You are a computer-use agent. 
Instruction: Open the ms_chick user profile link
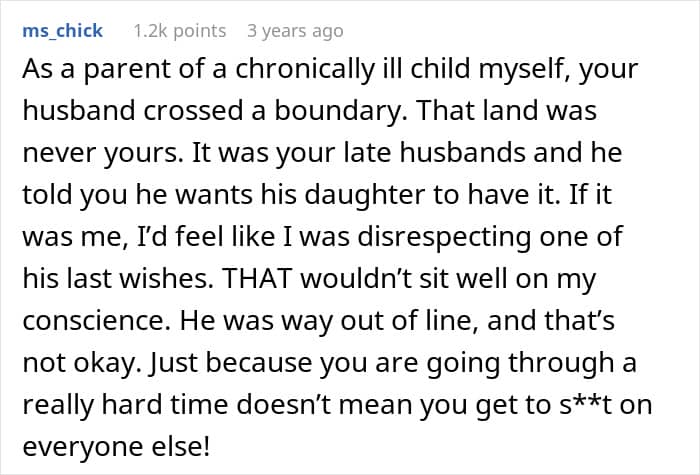pyautogui.click(x=62, y=31)
